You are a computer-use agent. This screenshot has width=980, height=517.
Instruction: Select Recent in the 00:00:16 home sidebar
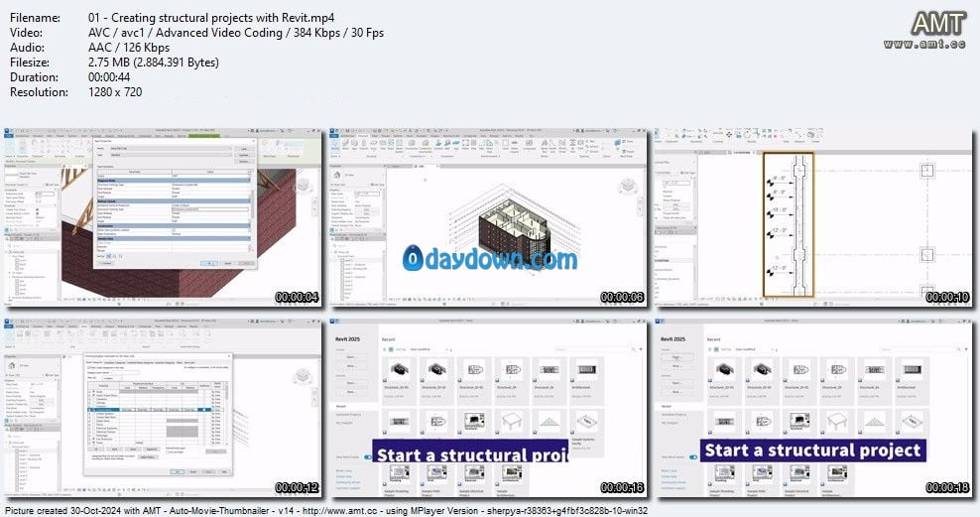click(x=340, y=405)
